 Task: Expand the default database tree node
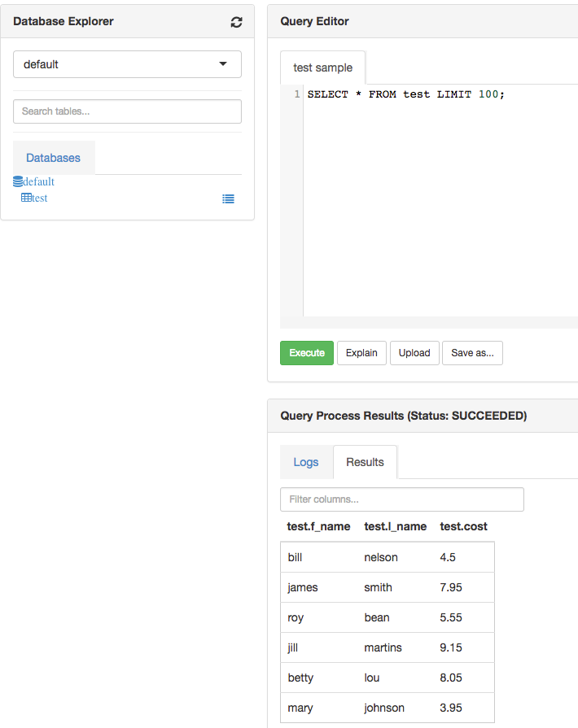point(38,181)
